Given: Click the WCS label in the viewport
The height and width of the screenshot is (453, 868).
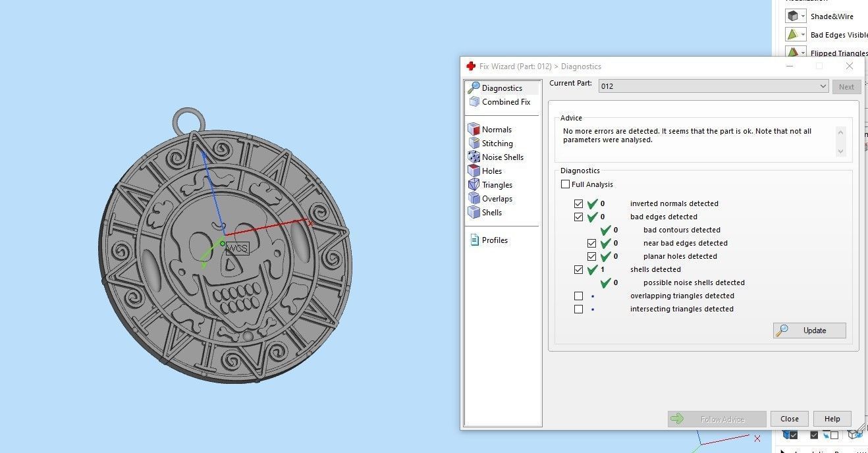Looking at the screenshot, I should pyautogui.click(x=237, y=248).
